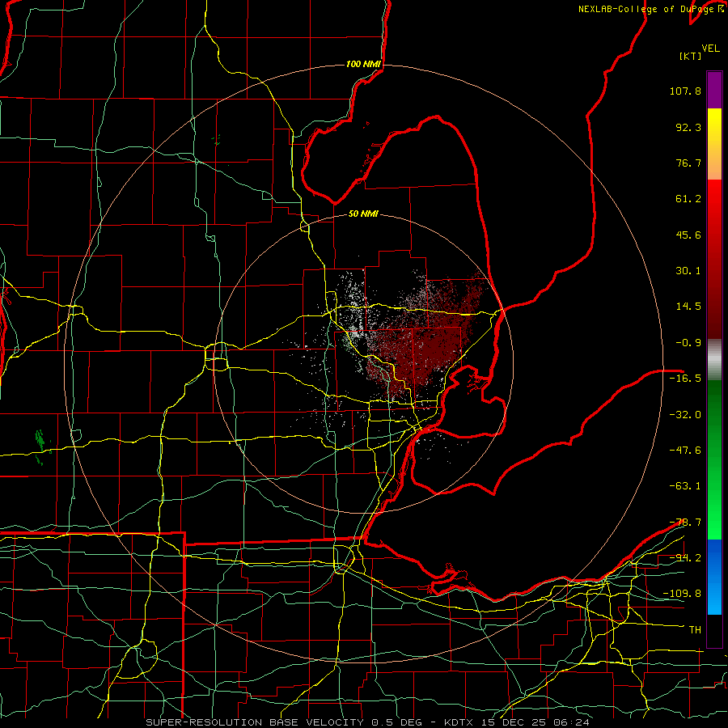Pick the black TH segment at the color bar bottom
The image size is (728, 728).
(714, 630)
